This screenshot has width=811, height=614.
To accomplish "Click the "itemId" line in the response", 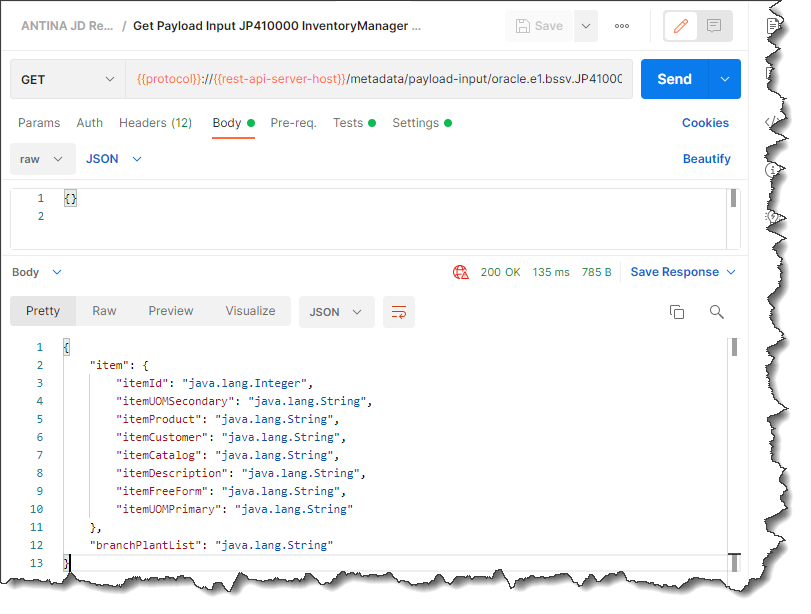I will [x=215, y=383].
